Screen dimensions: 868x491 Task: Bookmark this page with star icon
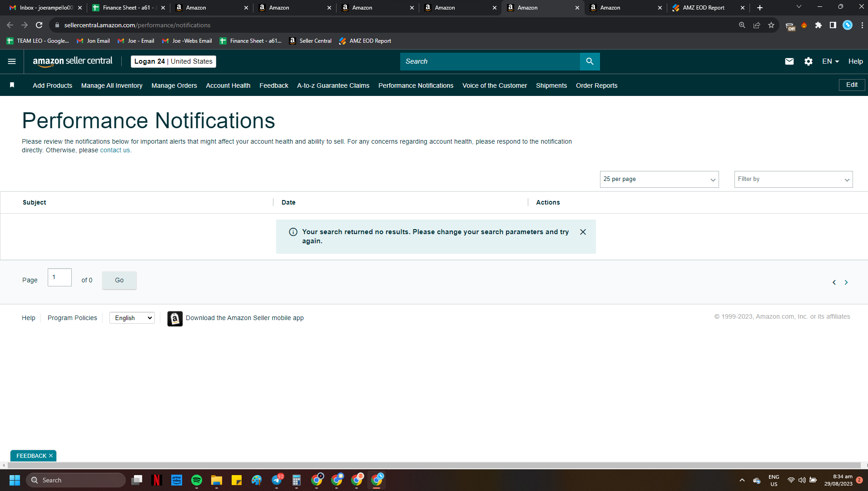771,25
